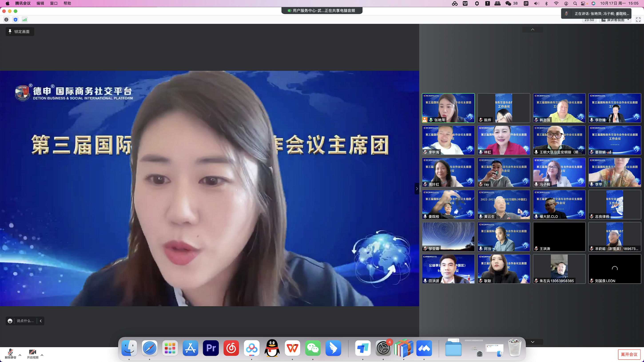Open DingTalk from the Dock

333,348
